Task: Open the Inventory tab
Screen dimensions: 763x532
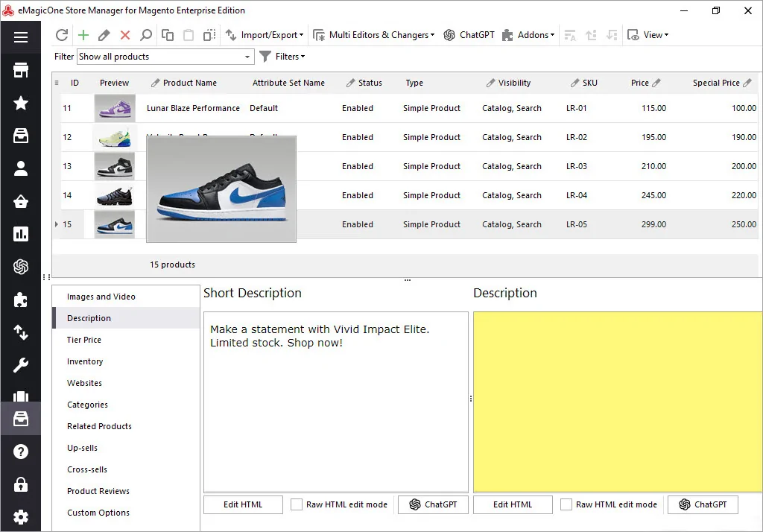Action: pos(126,361)
